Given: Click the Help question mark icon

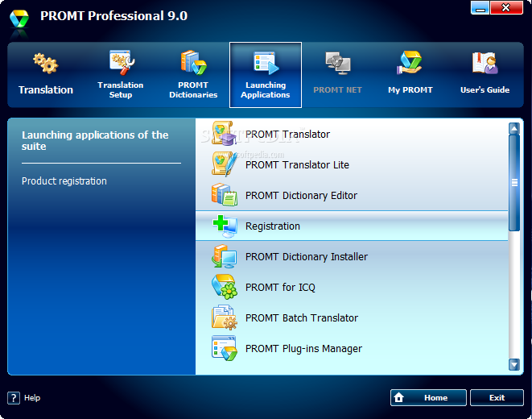Looking at the screenshot, I should pyautogui.click(x=14, y=398).
